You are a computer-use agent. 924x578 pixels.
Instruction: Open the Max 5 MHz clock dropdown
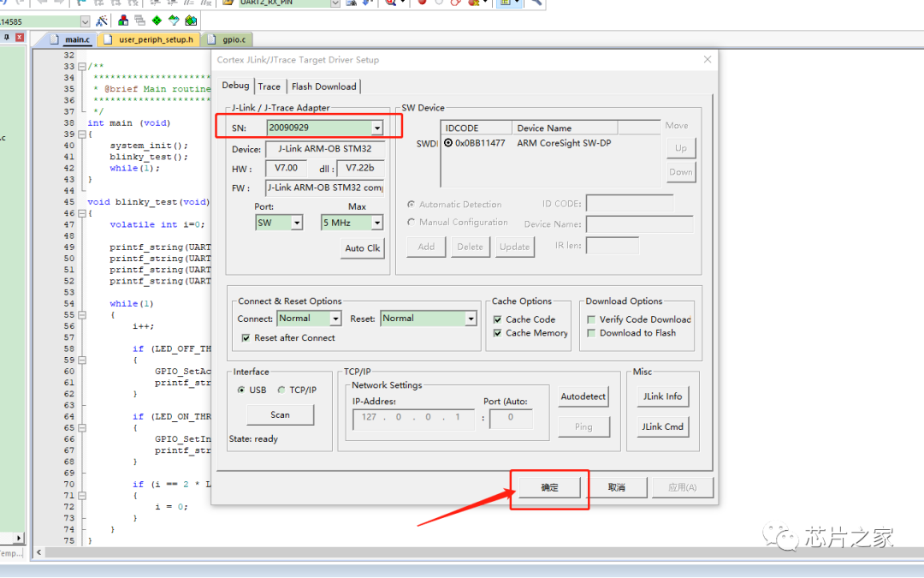(376, 223)
